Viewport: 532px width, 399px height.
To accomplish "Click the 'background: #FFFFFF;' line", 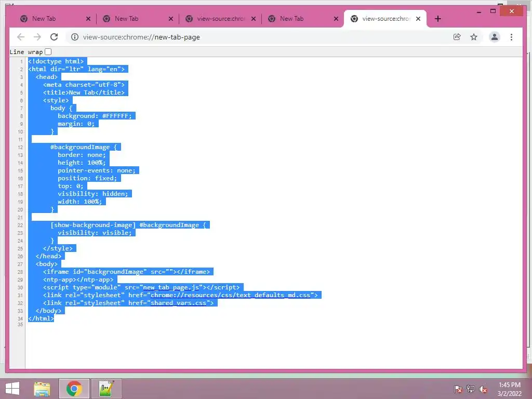I will [95, 116].
